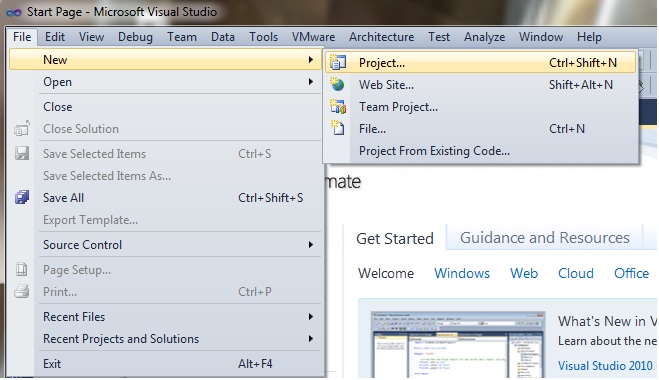Switch to Guidance and Resources tab

(x=545, y=238)
